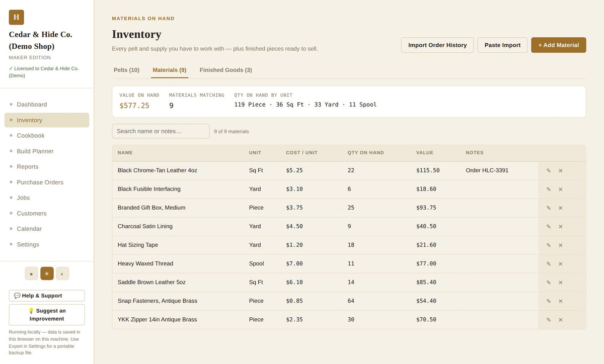Open the Build Planner page

point(35,151)
